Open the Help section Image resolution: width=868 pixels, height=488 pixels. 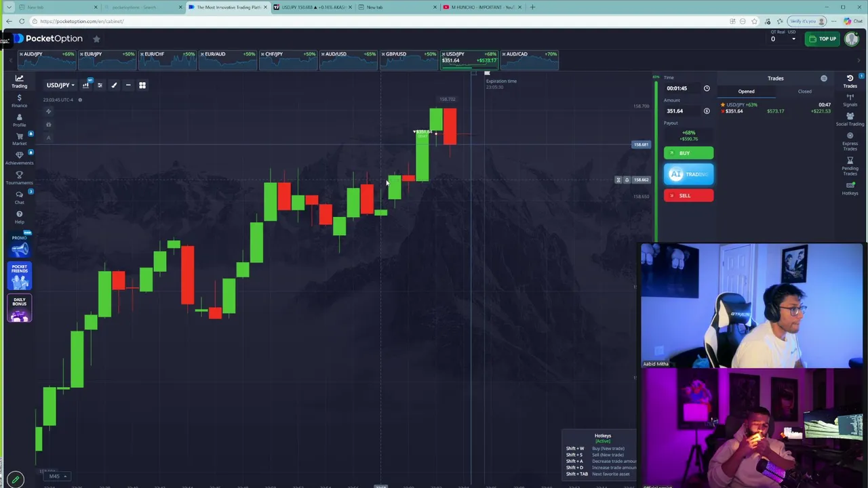[x=19, y=217]
